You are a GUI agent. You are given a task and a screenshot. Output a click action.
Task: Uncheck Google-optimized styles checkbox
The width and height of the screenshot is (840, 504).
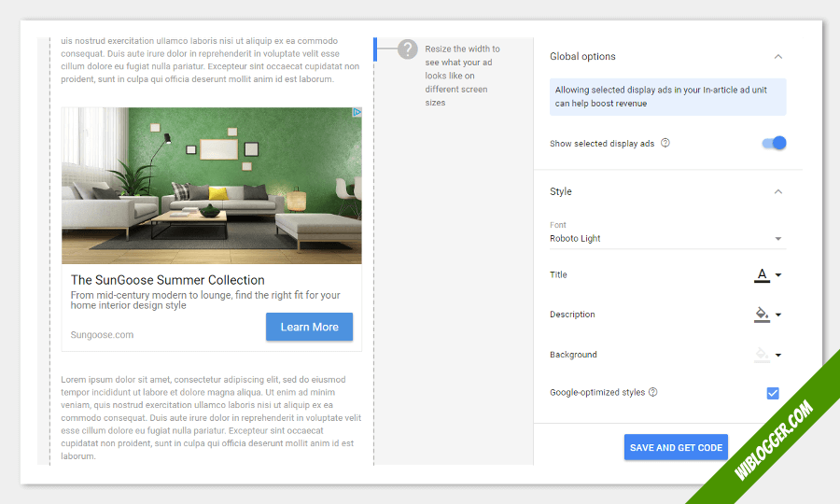tap(773, 393)
